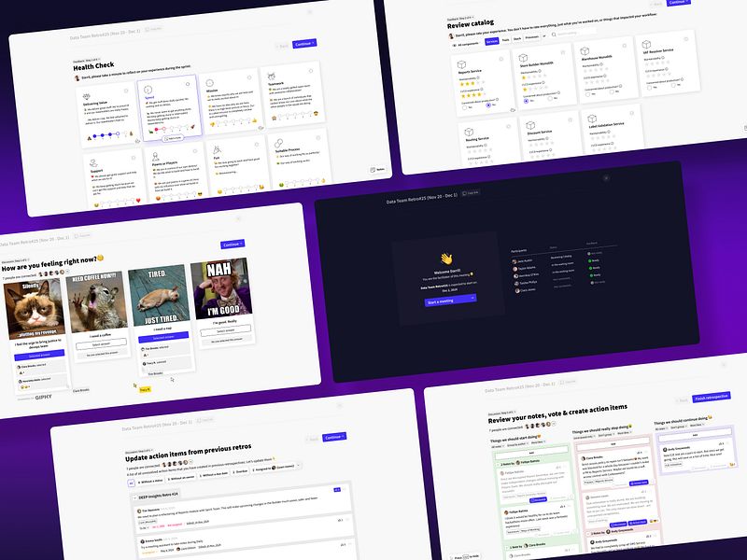The height and width of the screenshot is (560, 747).
Task: Click the Mission card icon
Action: 209,83
